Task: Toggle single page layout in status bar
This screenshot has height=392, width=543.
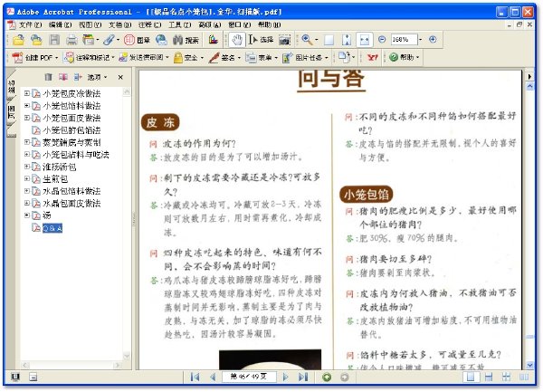Action: (x=471, y=377)
